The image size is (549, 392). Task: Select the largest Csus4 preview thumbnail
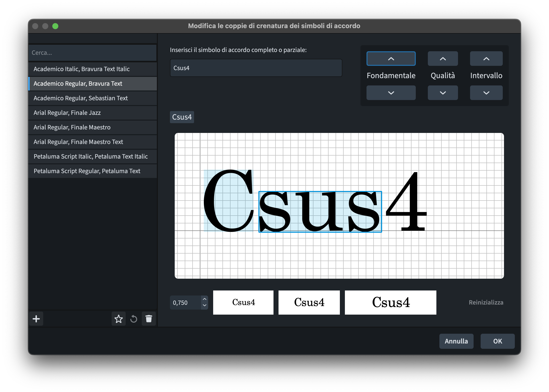(390, 302)
